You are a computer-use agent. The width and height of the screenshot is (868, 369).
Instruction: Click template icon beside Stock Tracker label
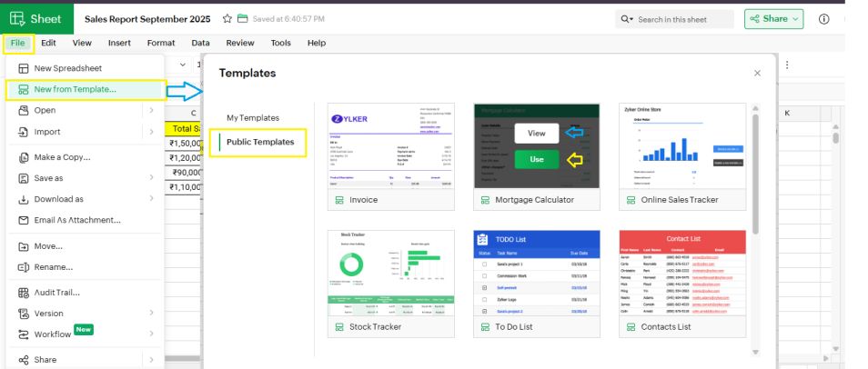pyautogui.click(x=339, y=327)
